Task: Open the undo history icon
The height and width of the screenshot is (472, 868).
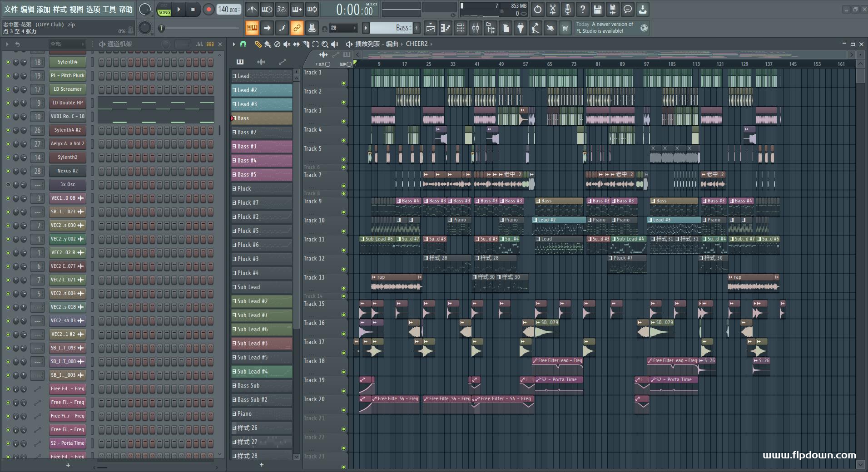Action: [538, 9]
